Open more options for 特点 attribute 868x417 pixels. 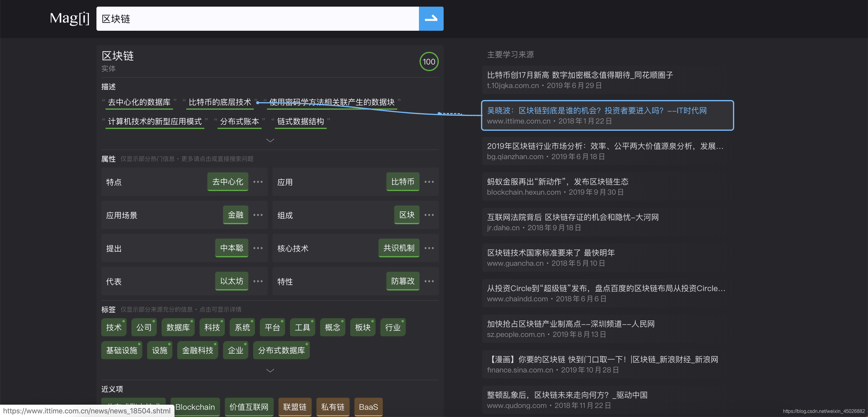(258, 182)
